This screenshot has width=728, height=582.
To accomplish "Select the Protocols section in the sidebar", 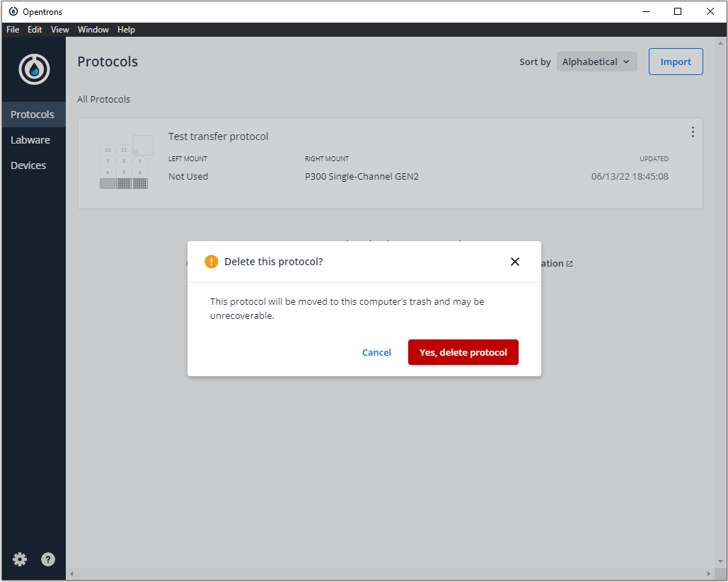I will click(33, 114).
